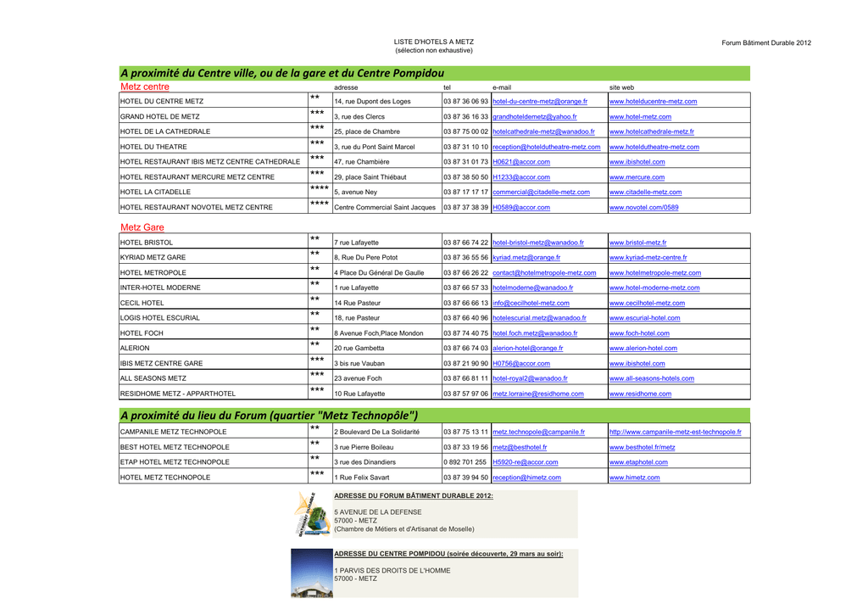Click the Centre Pompidou photo thumbnail
868x615 pixels.
(312, 573)
